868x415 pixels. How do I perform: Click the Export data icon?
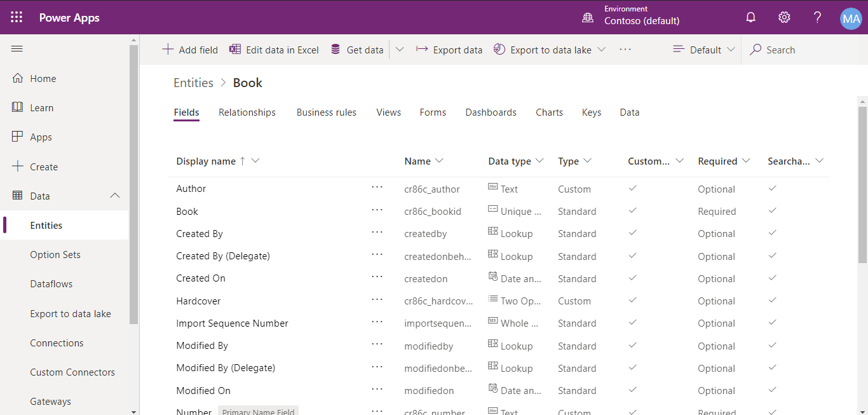point(423,49)
